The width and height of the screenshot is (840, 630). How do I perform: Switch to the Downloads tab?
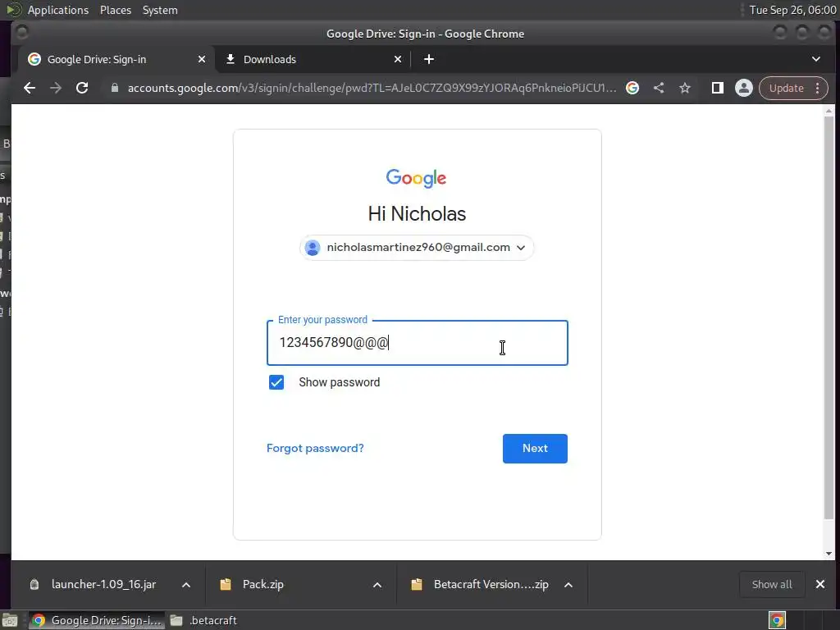[x=313, y=59]
